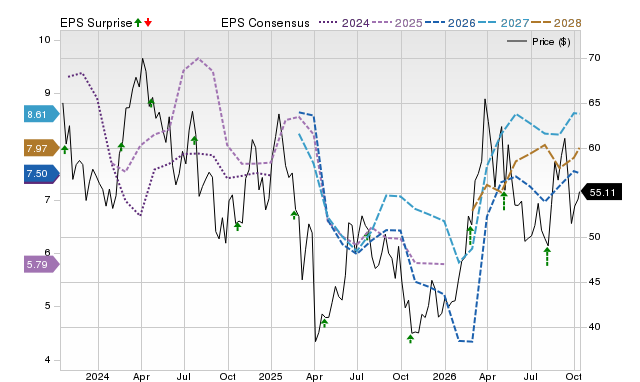The width and height of the screenshot is (640, 382).
Task: Toggle the 2025 consensus legend entry
Action: (397, 23)
